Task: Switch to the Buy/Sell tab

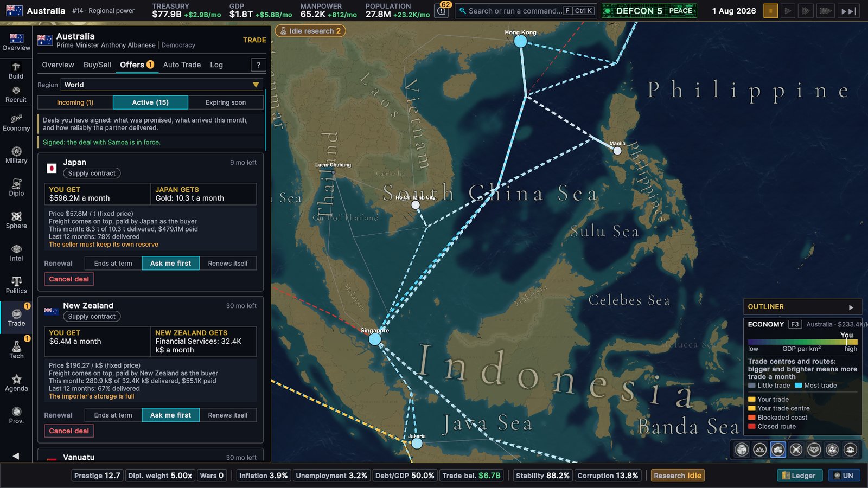Action: point(97,65)
